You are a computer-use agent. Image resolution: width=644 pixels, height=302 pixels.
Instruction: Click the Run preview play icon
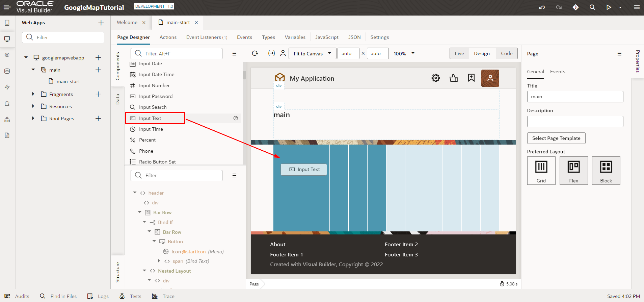click(609, 7)
